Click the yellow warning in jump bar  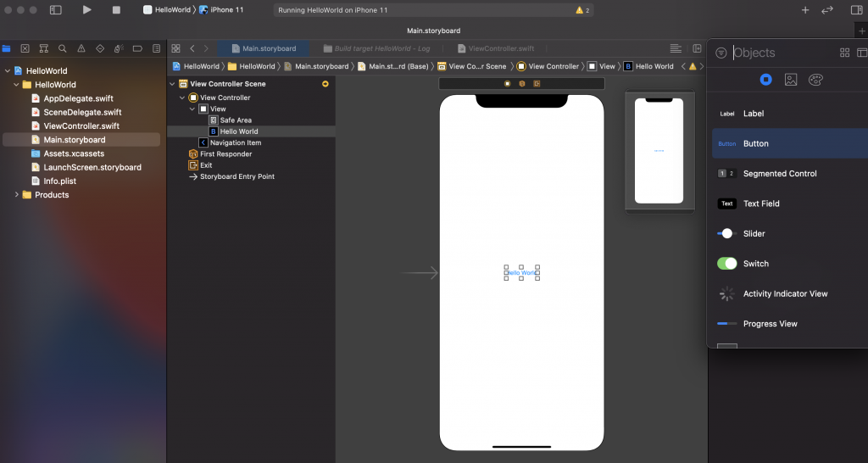(693, 66)
